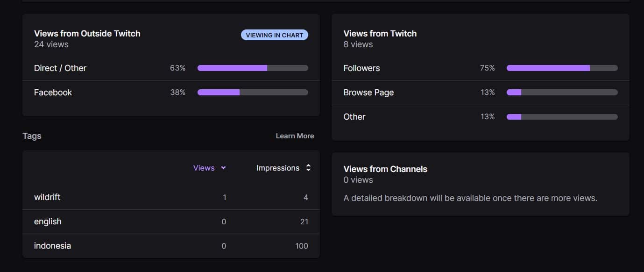Open the Learn More link for Tags
This screenshot has width=644, height=272.
pos(295,136)
